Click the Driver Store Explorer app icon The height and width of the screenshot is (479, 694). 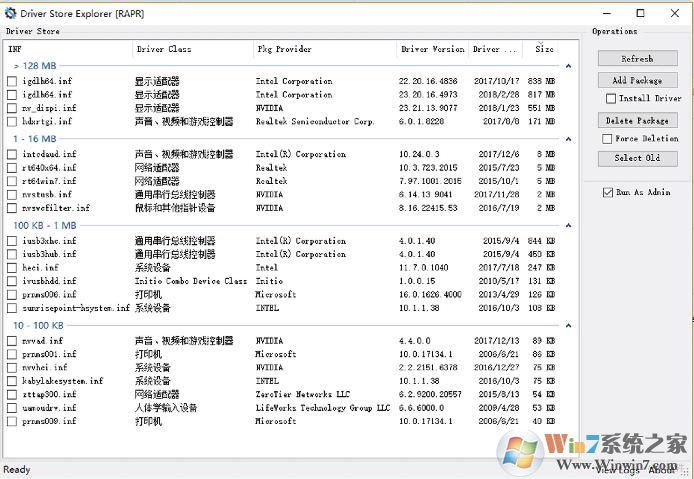pyautogui.click(x=10, y=13)
